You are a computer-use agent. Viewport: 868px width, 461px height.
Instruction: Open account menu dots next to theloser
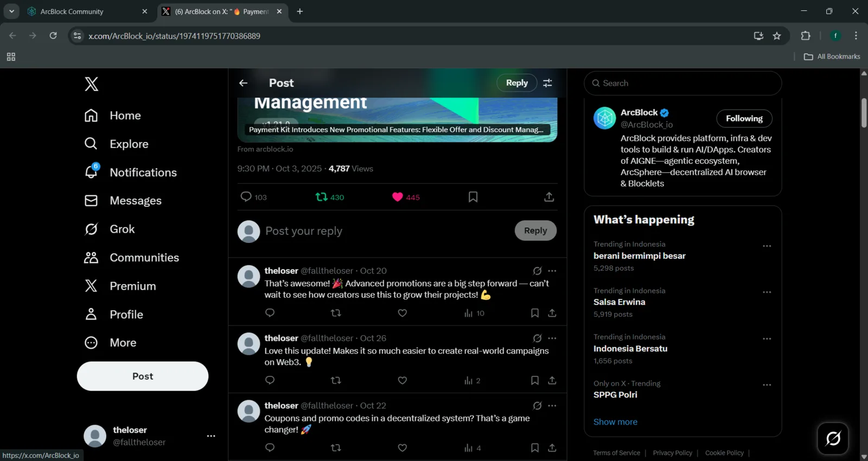point(211,436)
